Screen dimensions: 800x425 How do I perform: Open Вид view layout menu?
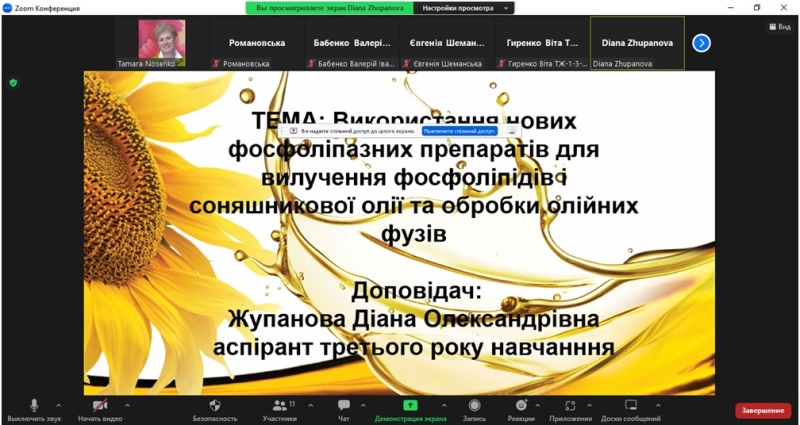click(780, 27)
